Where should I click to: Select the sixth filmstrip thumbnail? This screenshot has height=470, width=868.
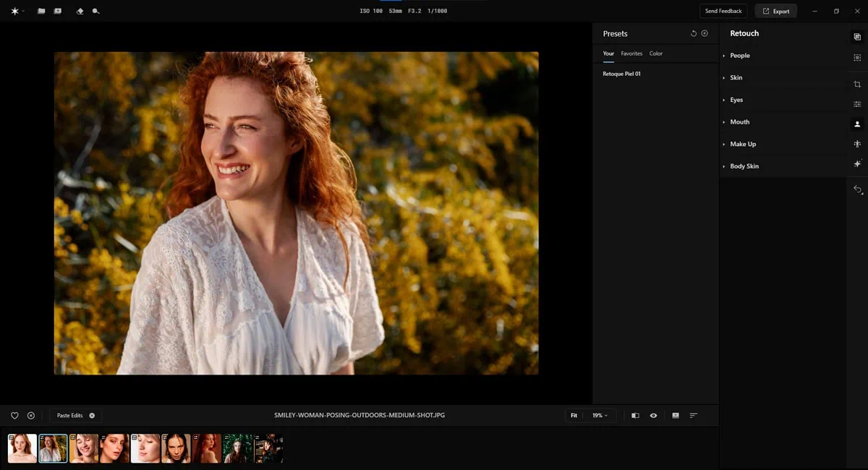point(176,448)
